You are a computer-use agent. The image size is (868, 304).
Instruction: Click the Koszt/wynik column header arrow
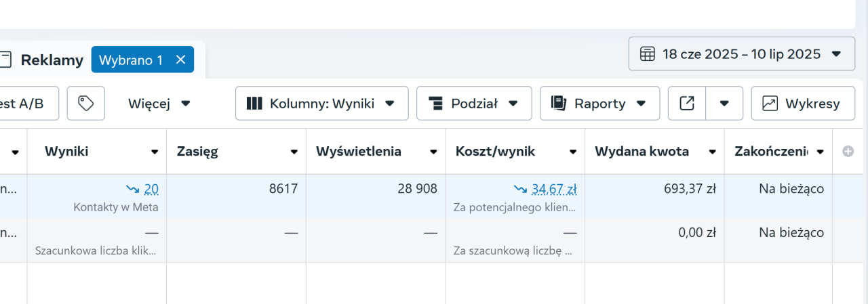point(573,152)
